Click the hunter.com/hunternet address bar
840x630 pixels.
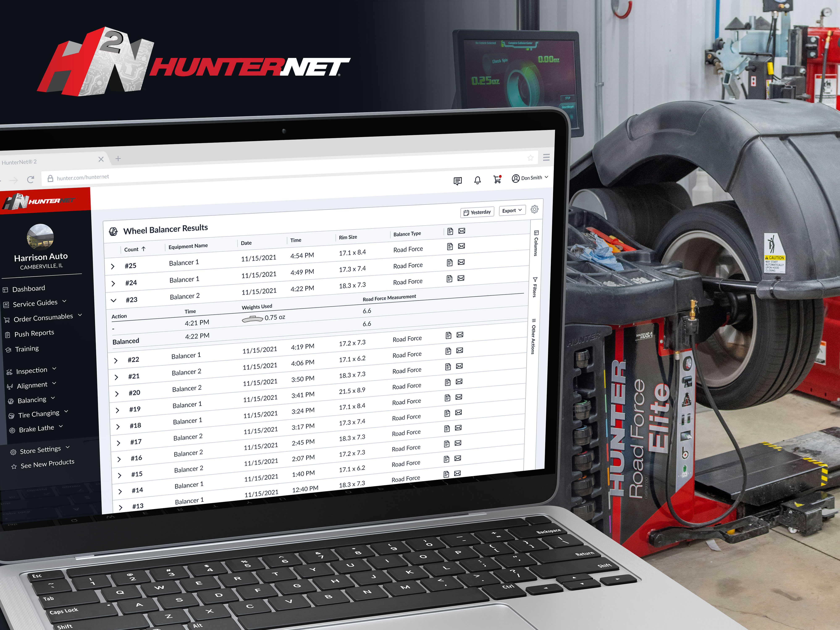coord(83,177)
